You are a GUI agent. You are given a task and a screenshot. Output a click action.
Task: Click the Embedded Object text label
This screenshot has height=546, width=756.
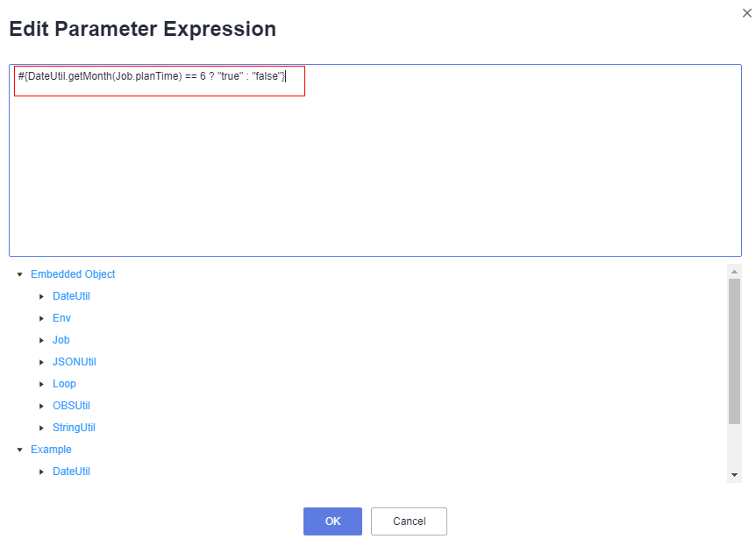(x=73, y=274)
